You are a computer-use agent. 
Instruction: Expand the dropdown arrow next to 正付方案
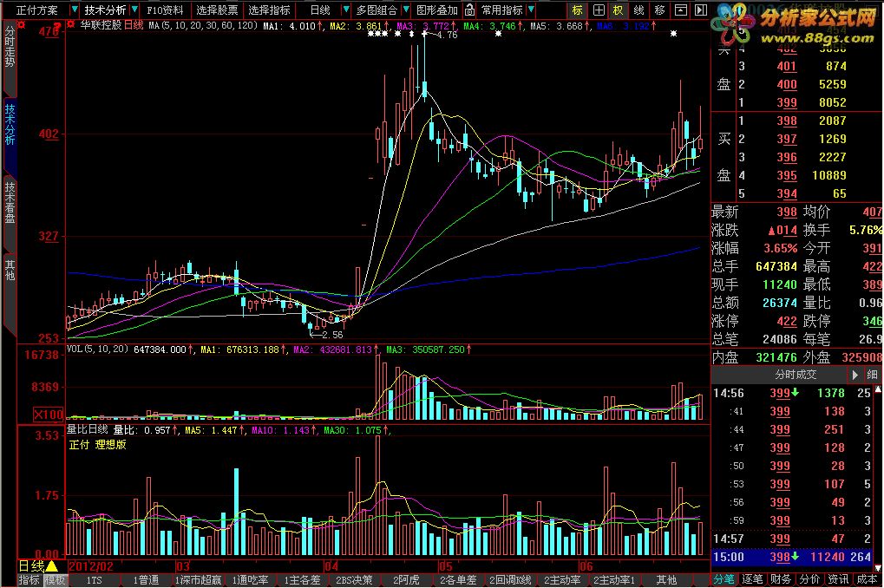(74, 10)
